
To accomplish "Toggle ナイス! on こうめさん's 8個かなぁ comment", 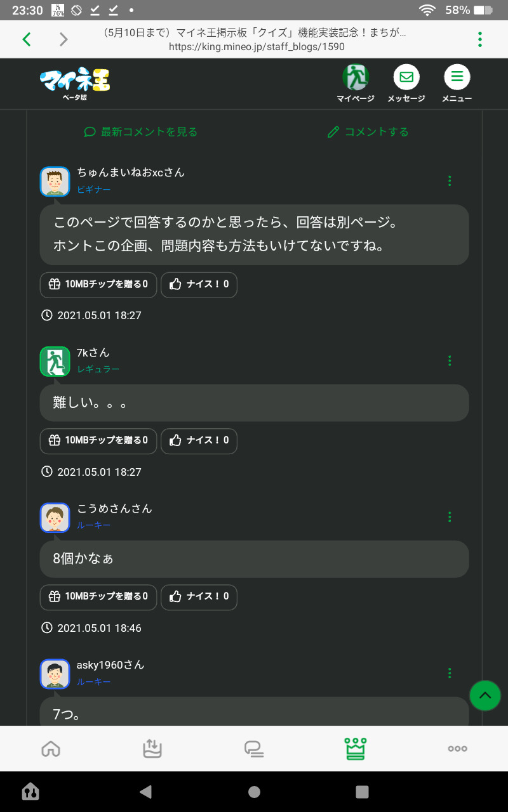I will point(199,597).
